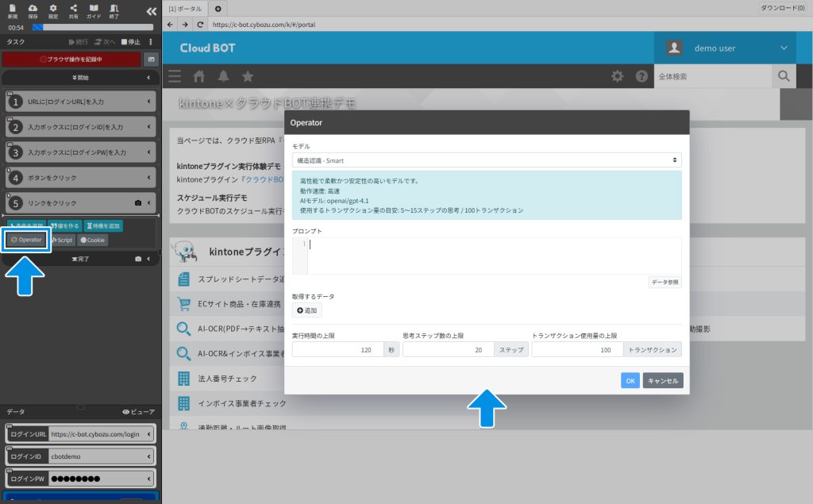Click the Operator button in the task panel

(26, 240)
